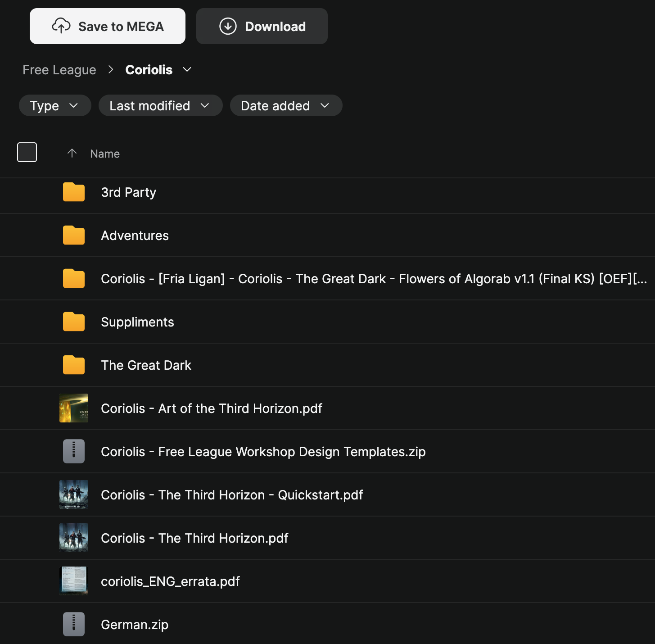The width and height of the screenshot is (655, 644).
Task: Sort by the Name column header
Action: 105,154
